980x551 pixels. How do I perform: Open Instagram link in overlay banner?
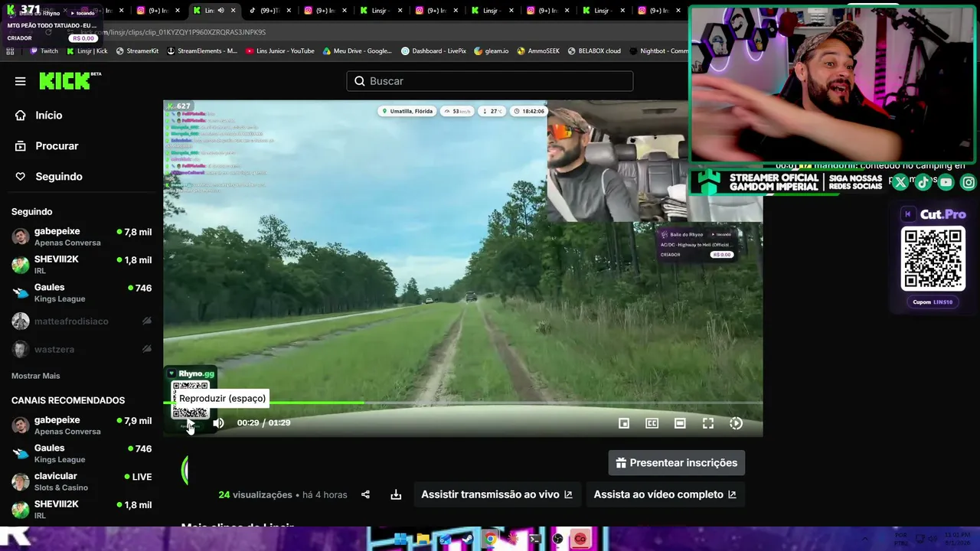(969, 182)
